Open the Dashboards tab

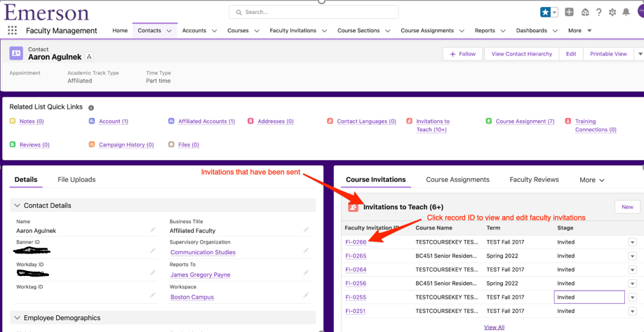pyautogui.click(x=532, y=31)
